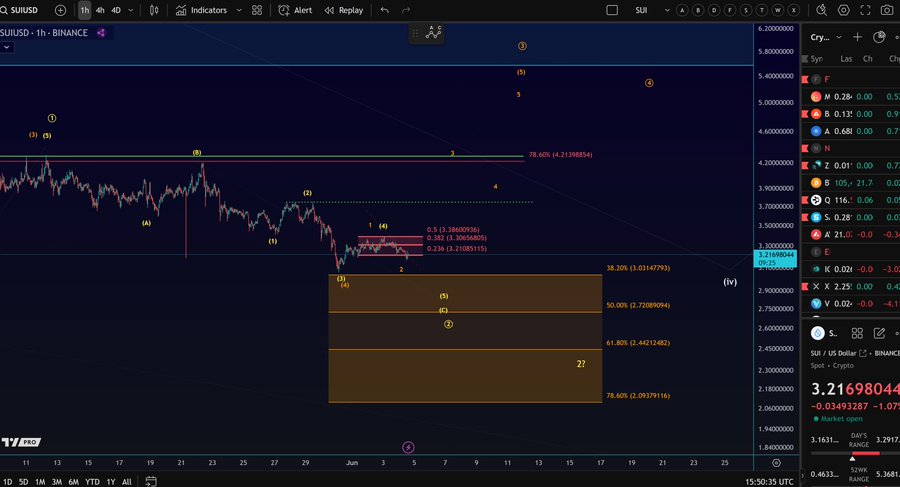900x487 pixels.
Task: Select watchlist row Z priced 0.01
Action: click(x=851, y=165)
